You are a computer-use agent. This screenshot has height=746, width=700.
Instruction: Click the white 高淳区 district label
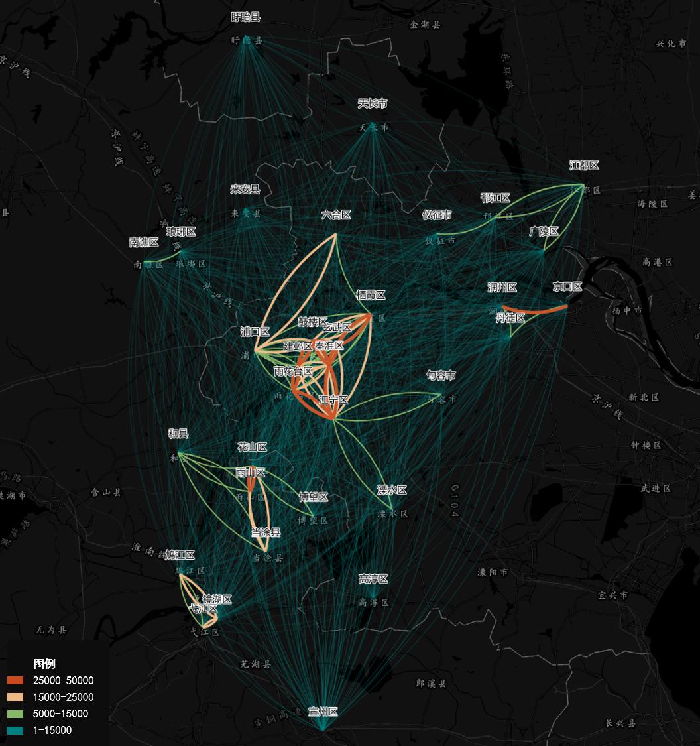[373, 579]
